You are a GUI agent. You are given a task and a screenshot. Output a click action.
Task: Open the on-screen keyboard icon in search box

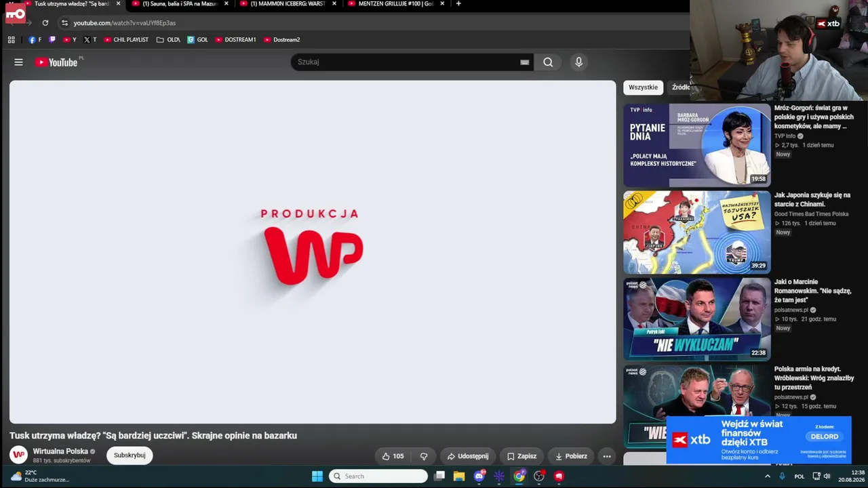[524, 62]
